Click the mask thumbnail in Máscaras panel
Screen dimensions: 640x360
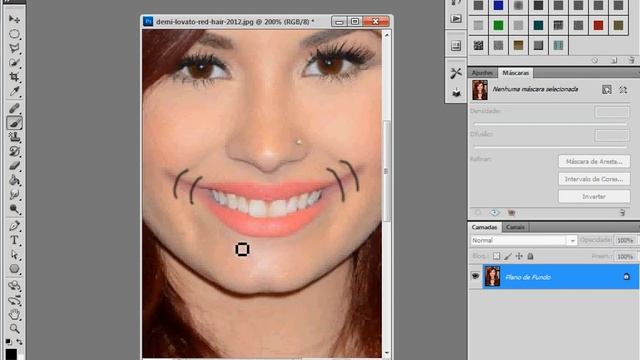tap(480, 90)
